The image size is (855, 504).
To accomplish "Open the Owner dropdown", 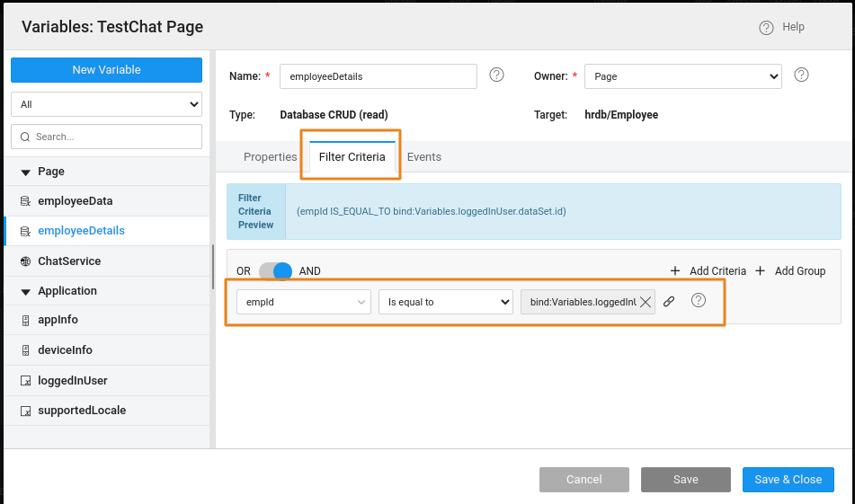I will (683, 76).
